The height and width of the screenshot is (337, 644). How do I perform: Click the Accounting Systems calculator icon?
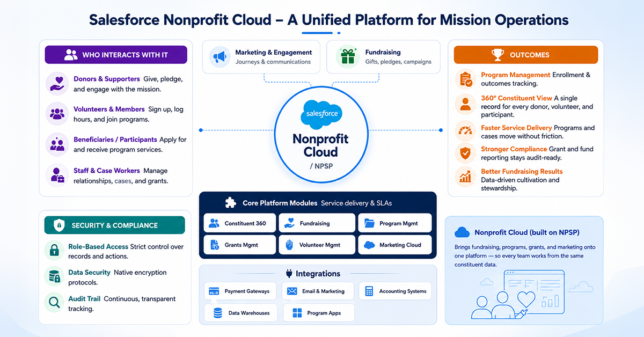pyautogui.click(x=369, y=291)
